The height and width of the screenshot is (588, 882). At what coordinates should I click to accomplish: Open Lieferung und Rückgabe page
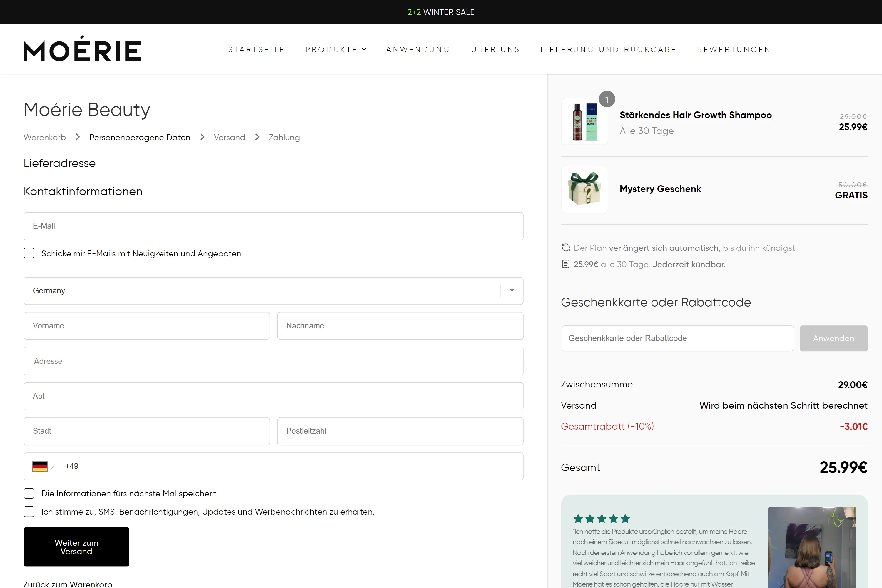click(608, 49)
